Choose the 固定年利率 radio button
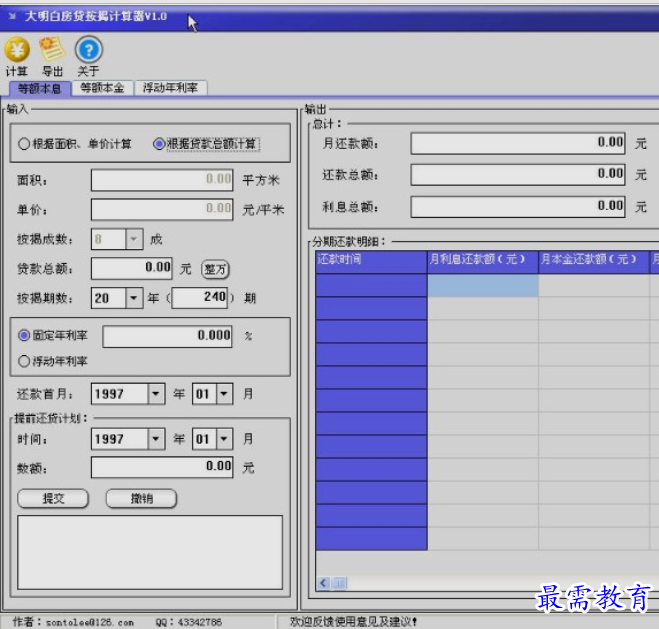The width and height of the screenshot is (659, 629). click(x=24, y=335)
